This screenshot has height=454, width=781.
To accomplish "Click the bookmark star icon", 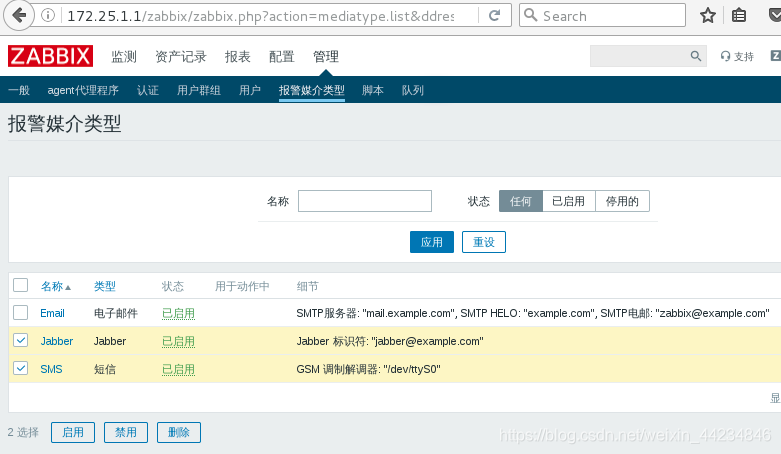I will pyautogui.click(x=707, y=15).
